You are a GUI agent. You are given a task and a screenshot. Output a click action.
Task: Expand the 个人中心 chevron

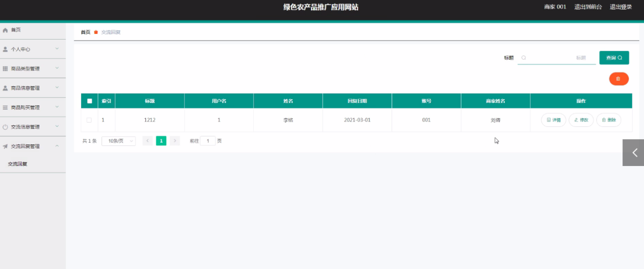[57, 49]
